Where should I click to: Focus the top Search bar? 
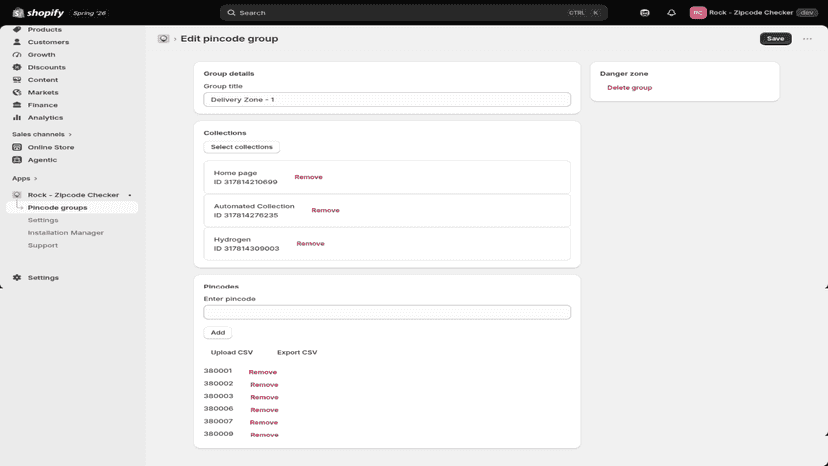coord(413,13)
